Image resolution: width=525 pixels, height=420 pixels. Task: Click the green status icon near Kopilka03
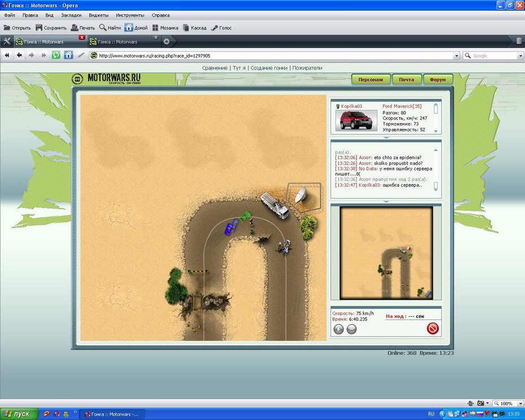coord(338,107)
